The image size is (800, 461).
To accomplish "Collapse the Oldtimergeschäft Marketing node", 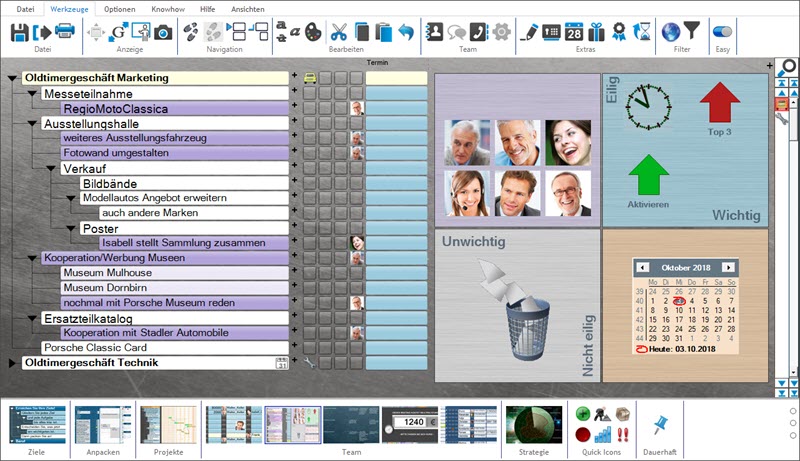I will [12, 78].
